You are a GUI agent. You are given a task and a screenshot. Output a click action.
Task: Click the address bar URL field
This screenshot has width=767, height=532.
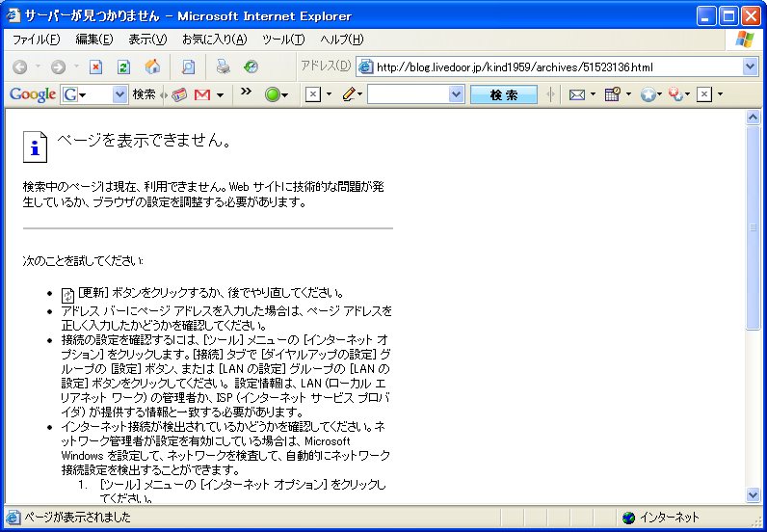(x=558, y=66)
